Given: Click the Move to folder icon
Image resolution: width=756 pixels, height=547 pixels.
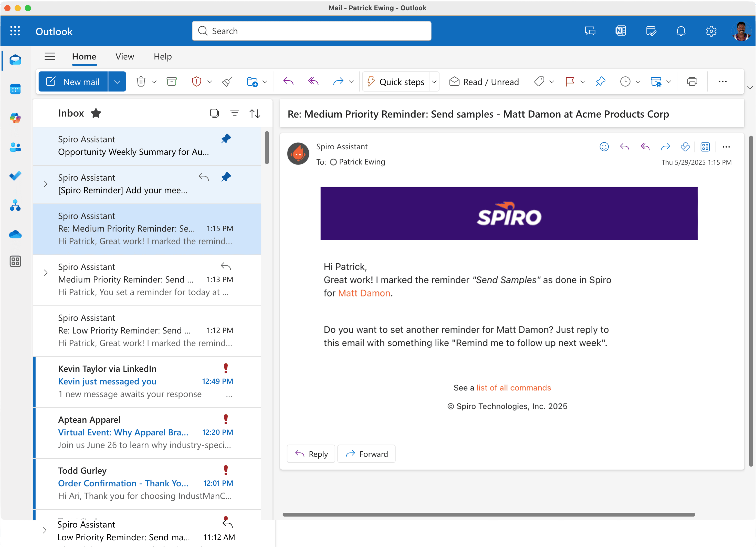Looking at the screenshot, I should [x=252, y=82].
